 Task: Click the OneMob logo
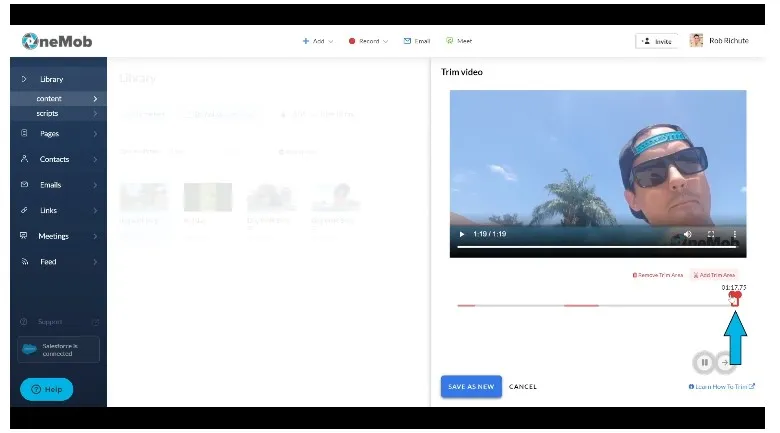tap(57, 41)
